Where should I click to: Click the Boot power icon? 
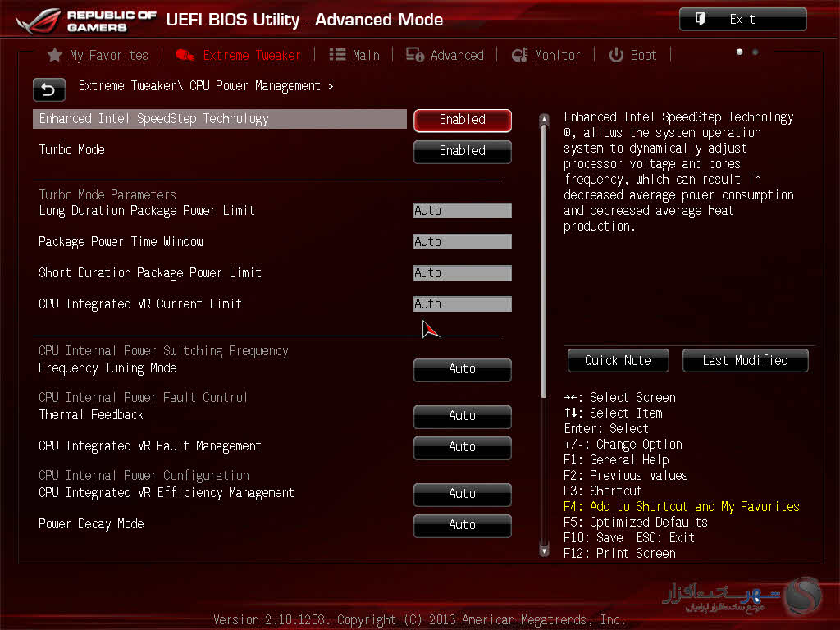tap(616, 55)
